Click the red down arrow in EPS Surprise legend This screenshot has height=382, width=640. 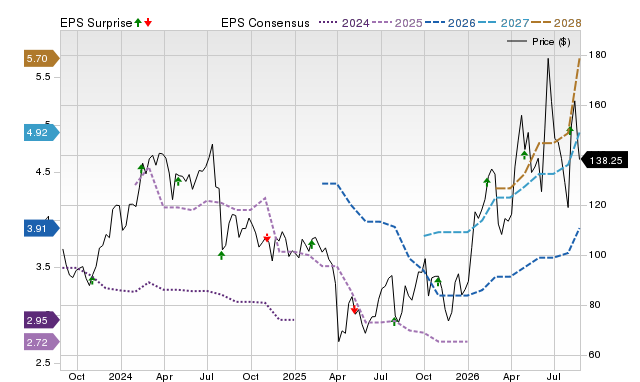pyautogui.click(x=148, y=22)
